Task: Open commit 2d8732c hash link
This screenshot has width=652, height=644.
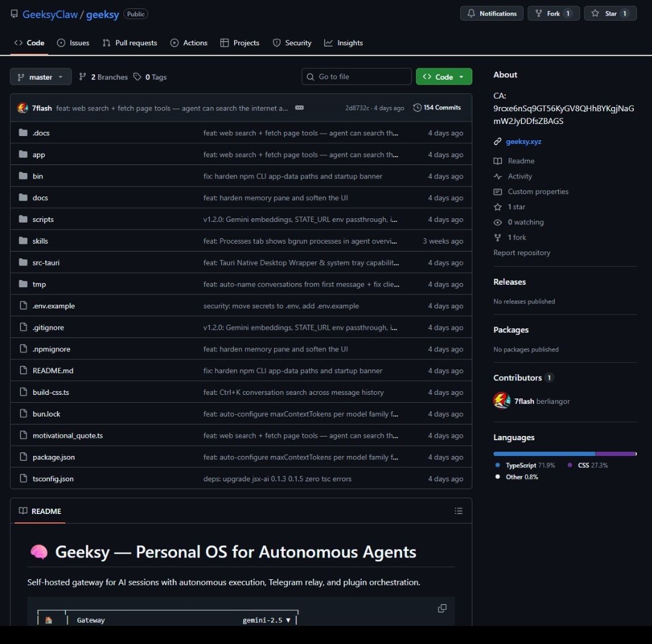Action: (x=357, y=108)
